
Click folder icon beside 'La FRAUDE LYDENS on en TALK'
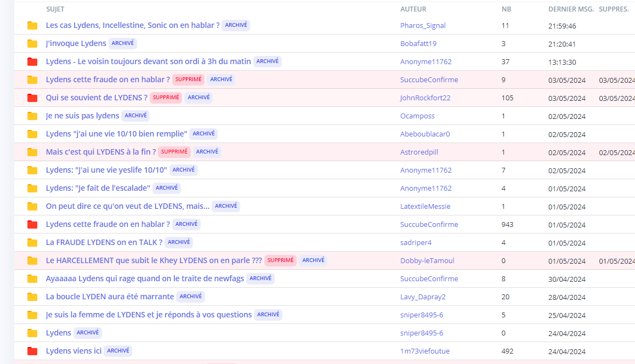(x=32, y=242)
